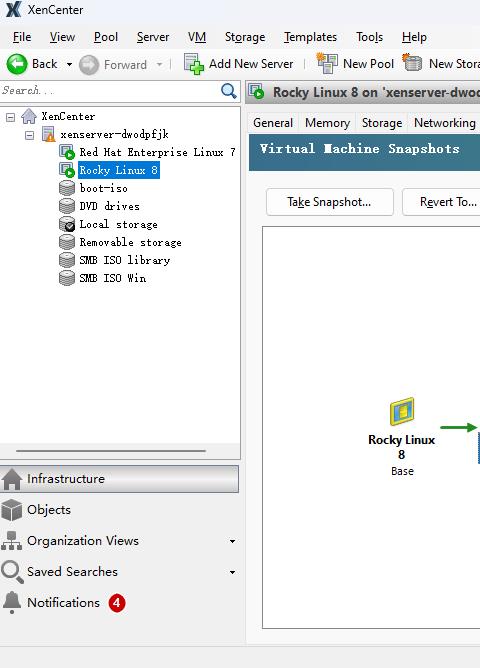480x668 pixels.
Task: Click the Local storage default disk icon
Action: (67, 224)
